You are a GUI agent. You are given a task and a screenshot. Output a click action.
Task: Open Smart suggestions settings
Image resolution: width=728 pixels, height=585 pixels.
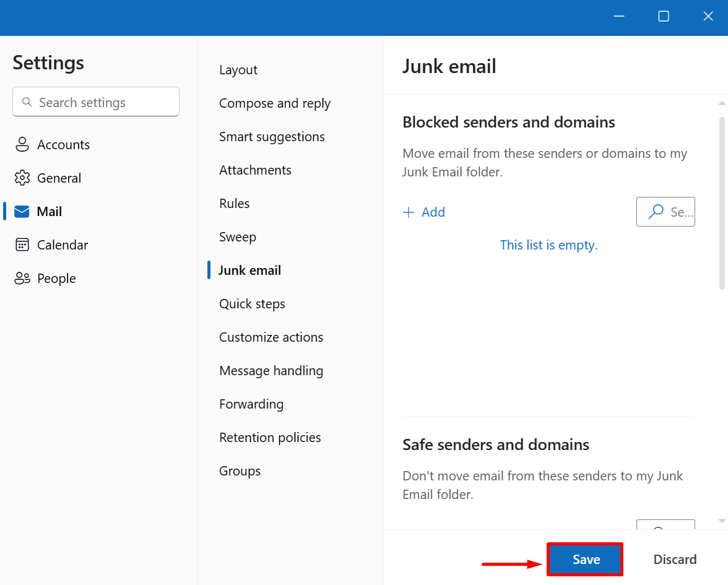(272, 136)
